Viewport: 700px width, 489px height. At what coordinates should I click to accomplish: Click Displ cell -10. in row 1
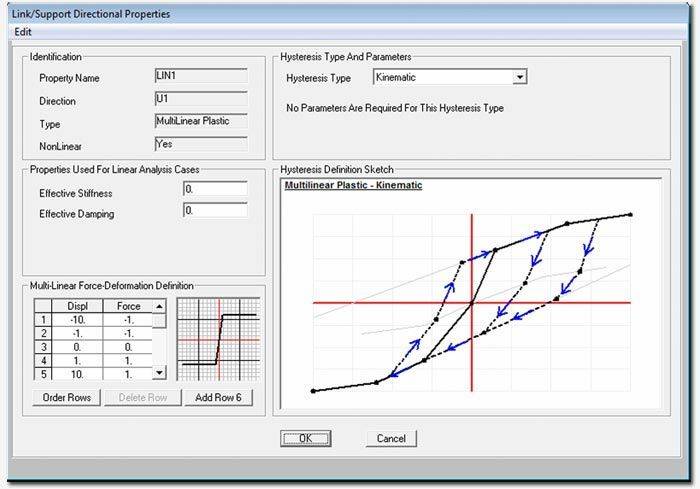pos(77,320)
